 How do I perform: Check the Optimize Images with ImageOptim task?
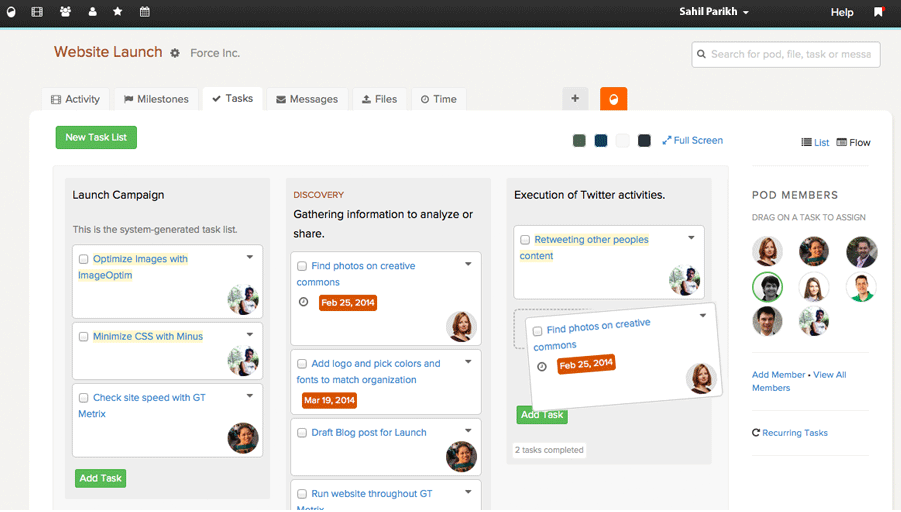[x=83, y=259]
